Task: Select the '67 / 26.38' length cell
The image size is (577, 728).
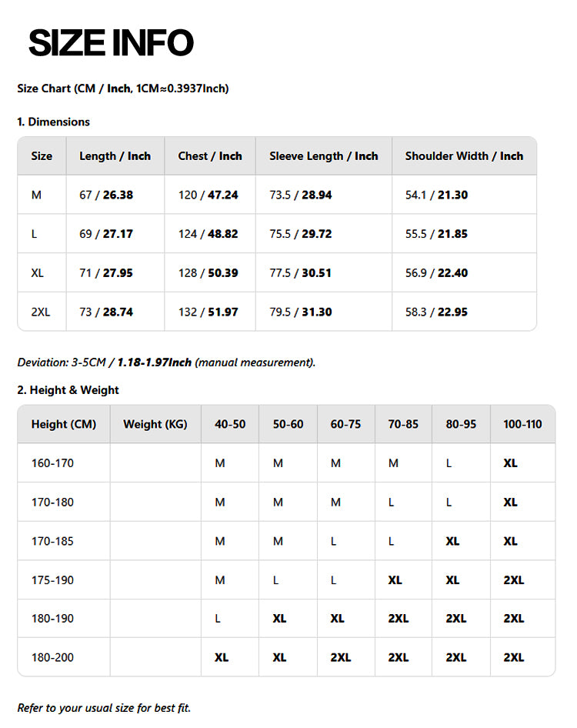Action: click(x=106, y=195)
